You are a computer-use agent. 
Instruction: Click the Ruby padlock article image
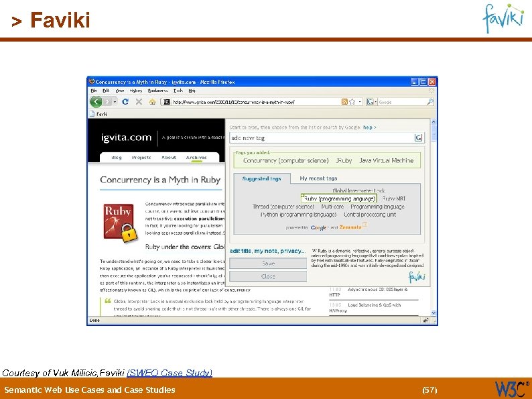coord(121,223)
